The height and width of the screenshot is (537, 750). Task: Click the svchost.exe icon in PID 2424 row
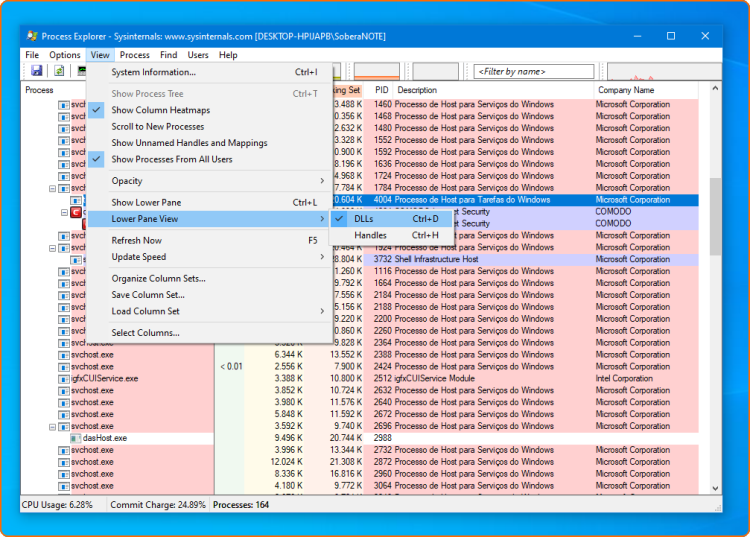click(64, 367)
